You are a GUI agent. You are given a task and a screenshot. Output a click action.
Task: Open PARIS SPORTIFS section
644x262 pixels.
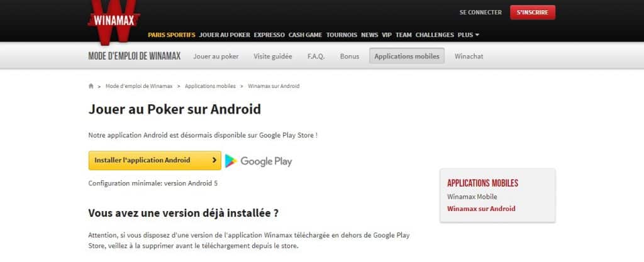click(x=172, y=35)
